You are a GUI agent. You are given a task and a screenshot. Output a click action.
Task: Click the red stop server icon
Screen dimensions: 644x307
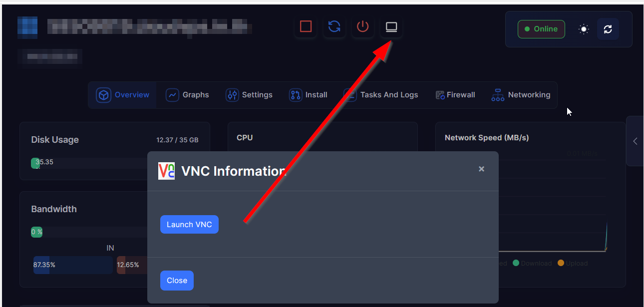coord(306,26)
